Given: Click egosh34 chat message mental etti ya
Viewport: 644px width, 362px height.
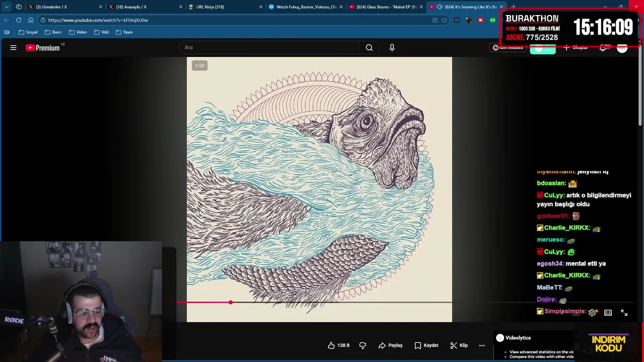Looking at the screenshot, I should (571, 263).
